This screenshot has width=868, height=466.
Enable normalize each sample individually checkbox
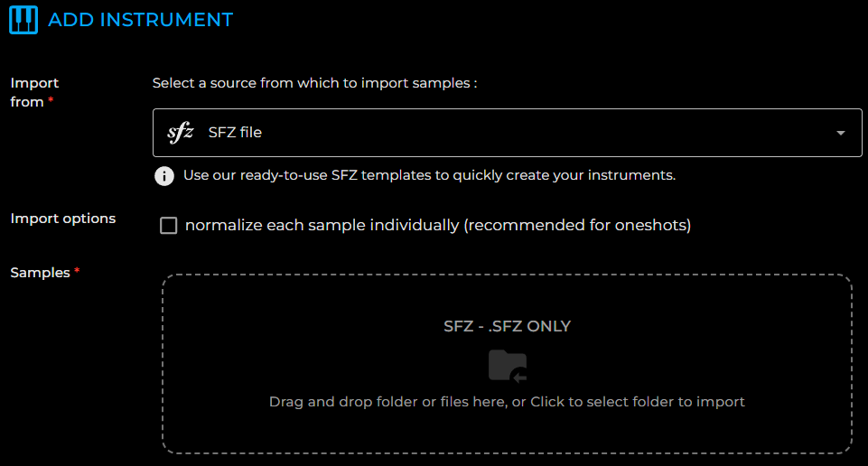pos(168,225)
